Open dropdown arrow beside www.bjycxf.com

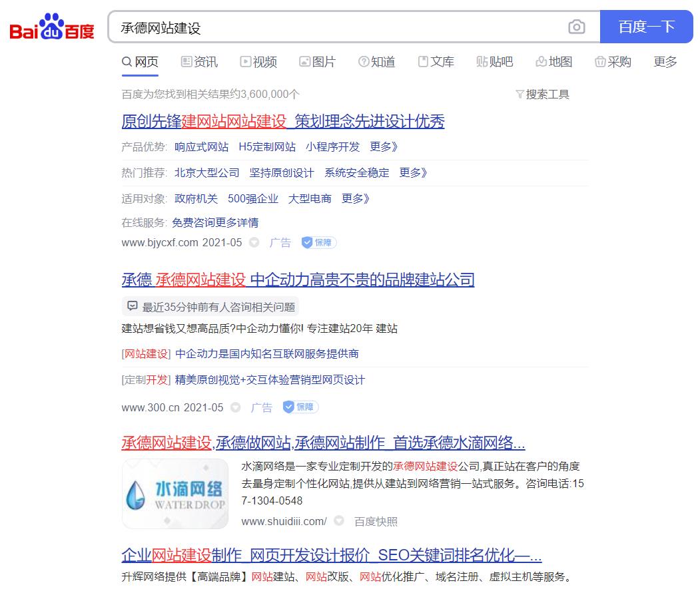254,242
